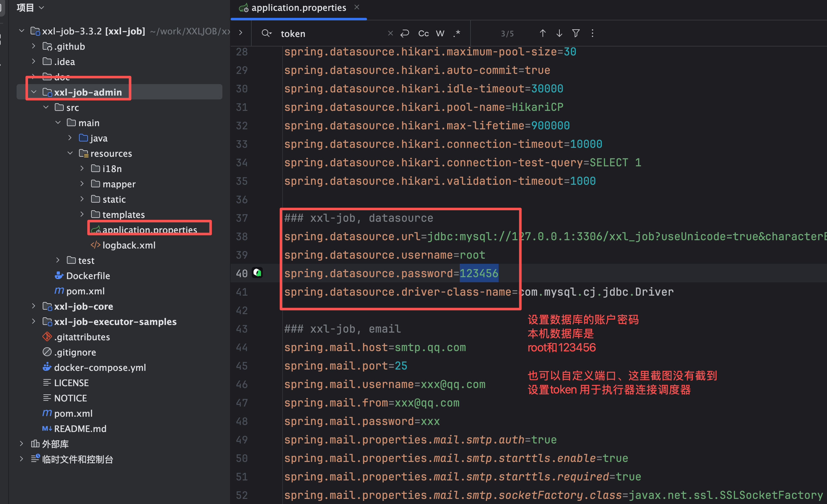The width and height of the screenshot is (827, 504).
Task: Toggle whole Words (W) search option
Action: pos(440,33)
